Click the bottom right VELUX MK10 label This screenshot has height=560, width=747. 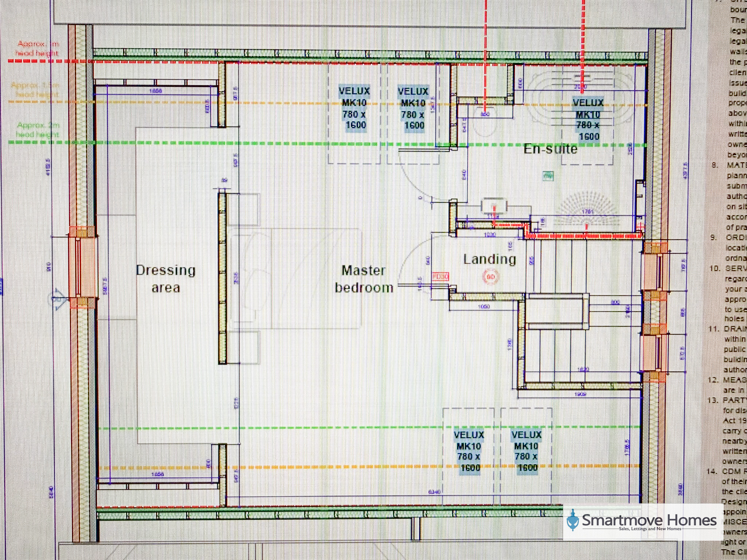tap(526, 451)
